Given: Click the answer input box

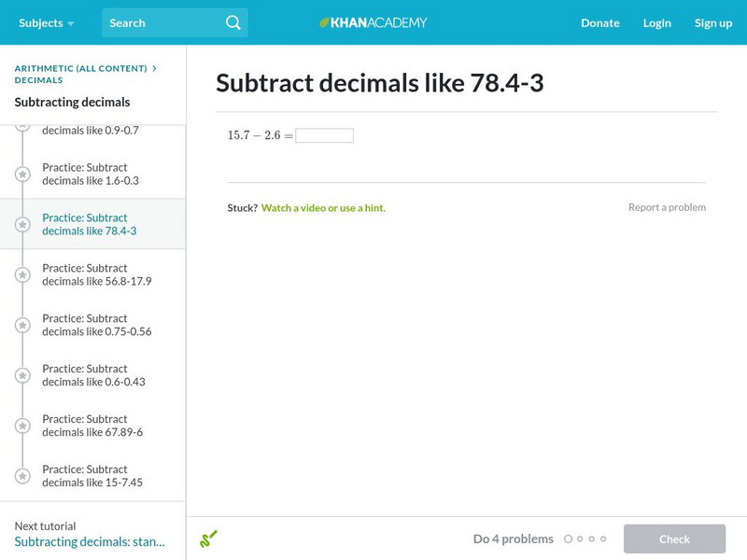Looking at the screenshot, I should (x=324, y=135).
